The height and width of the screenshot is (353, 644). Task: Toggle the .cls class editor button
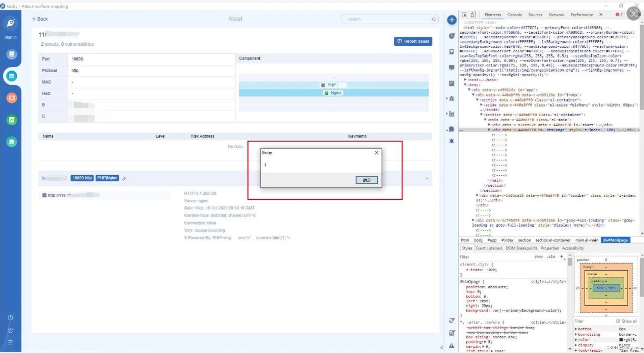(x=551, y=257)
